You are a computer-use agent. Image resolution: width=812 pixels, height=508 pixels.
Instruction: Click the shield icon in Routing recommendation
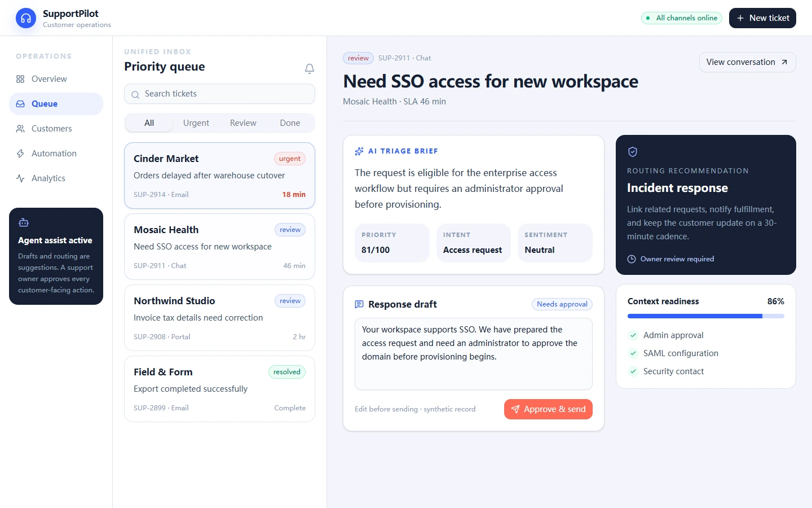pyautogui.click(x=633, y=152)
